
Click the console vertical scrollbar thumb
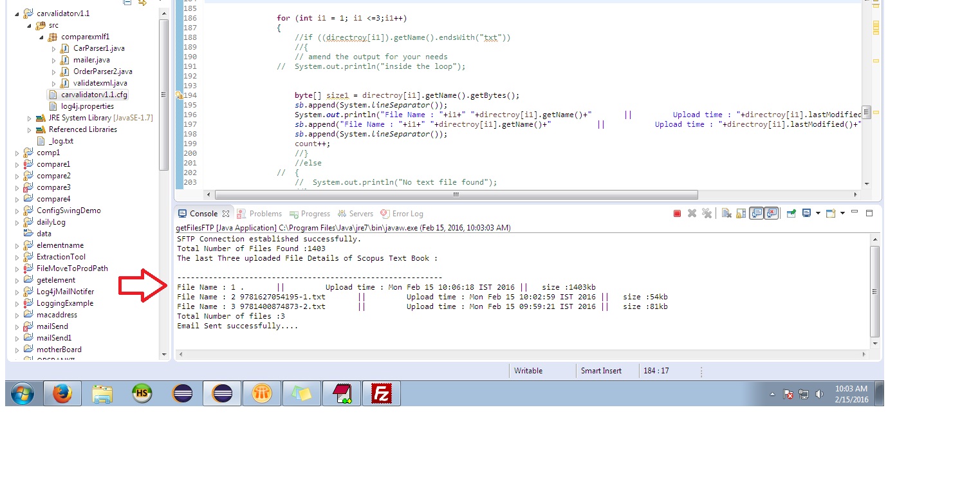coord(874,291)
